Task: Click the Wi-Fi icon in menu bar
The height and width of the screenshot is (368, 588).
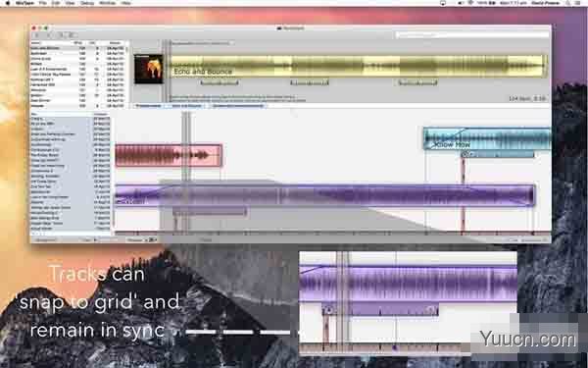Action: [470, 3]
